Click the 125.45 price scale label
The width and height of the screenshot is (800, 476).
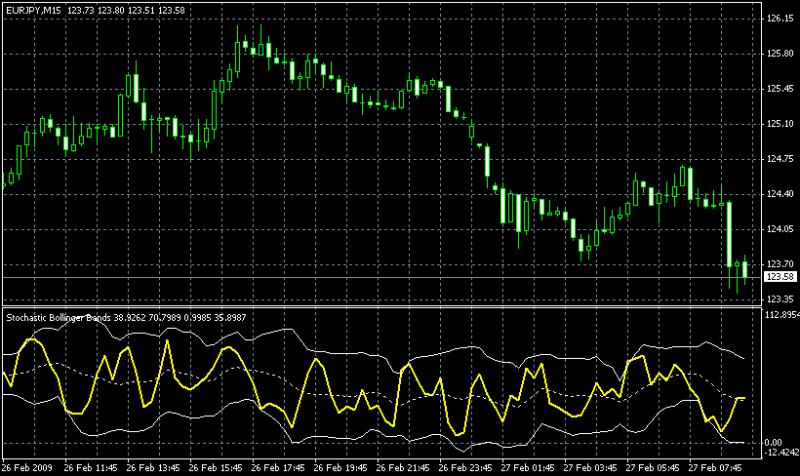click(x=780, y=89)
